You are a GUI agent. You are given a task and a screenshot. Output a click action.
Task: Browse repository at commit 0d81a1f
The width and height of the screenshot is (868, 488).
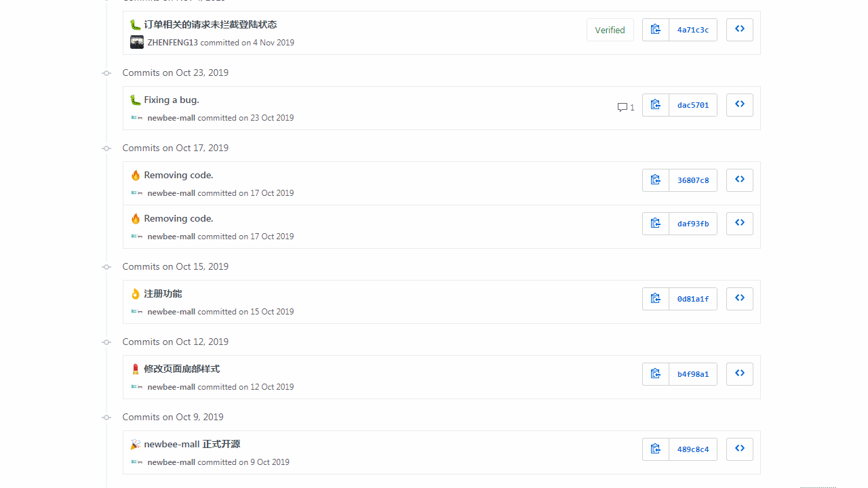click(x=740, y=299)
